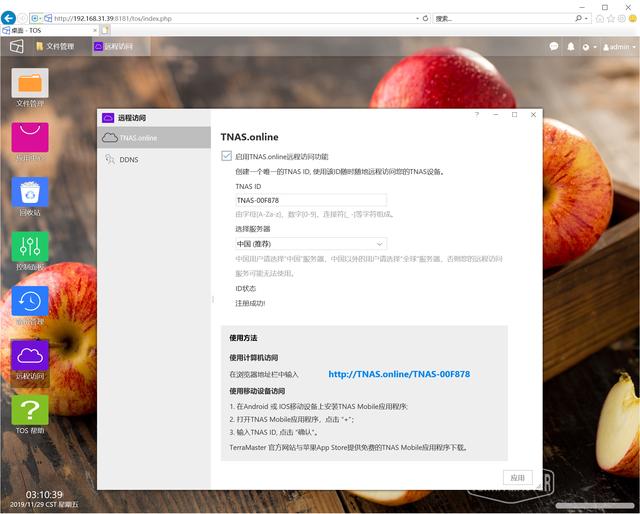
Task: Expand the server selection dropdown (中国 推荐)
Action: (x=311, y=243)
